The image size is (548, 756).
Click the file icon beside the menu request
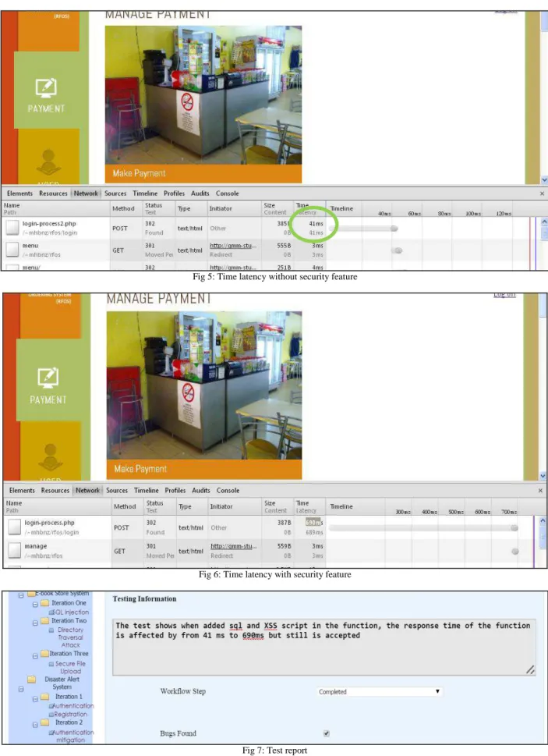click(x=12, y=250)
